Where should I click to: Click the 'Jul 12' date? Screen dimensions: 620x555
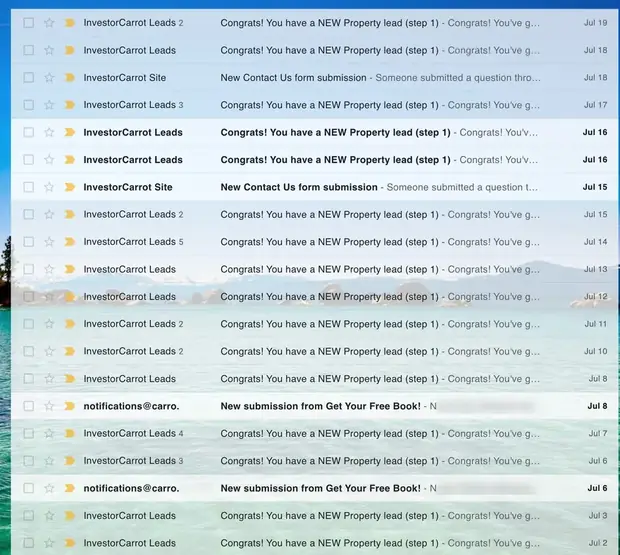pos(595,296)
